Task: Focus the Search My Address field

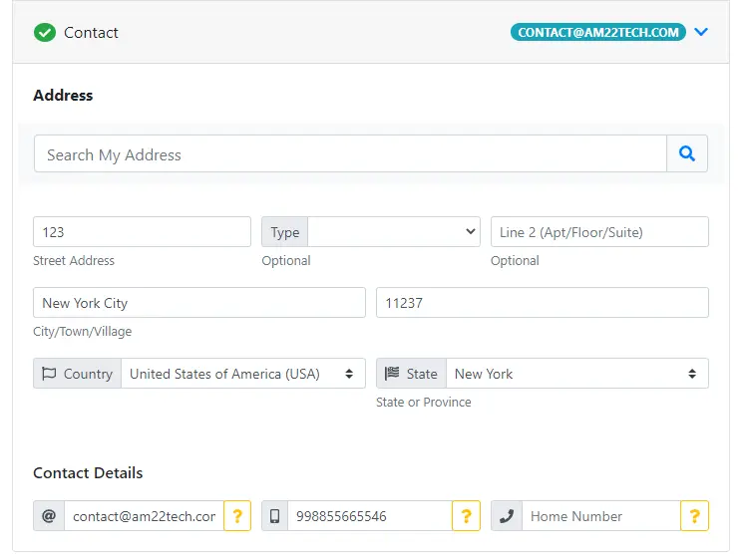Action: 350,153
